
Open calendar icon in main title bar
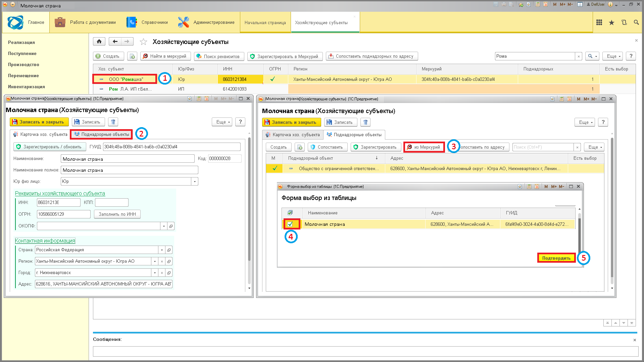(545, 4)
